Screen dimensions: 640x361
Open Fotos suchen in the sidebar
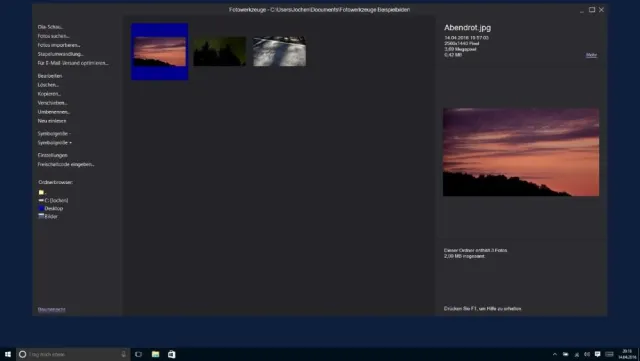53,36
